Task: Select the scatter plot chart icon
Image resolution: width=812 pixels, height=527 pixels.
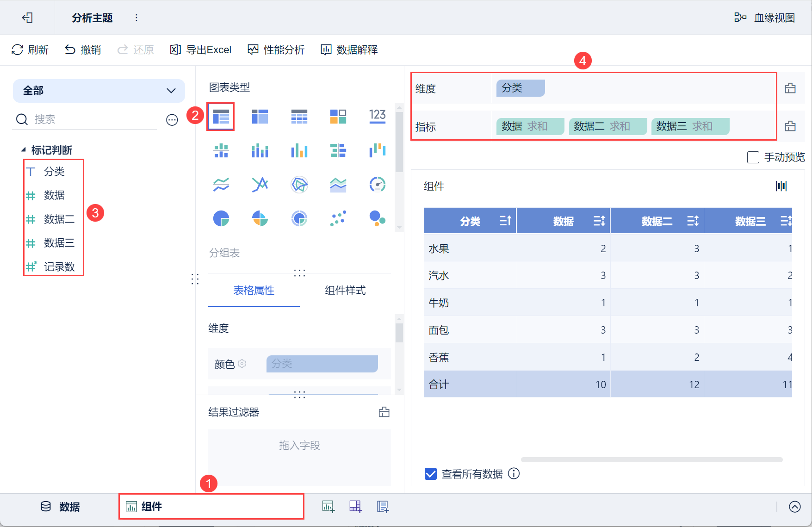Action: pyautogui.click(x=338, y=218)
